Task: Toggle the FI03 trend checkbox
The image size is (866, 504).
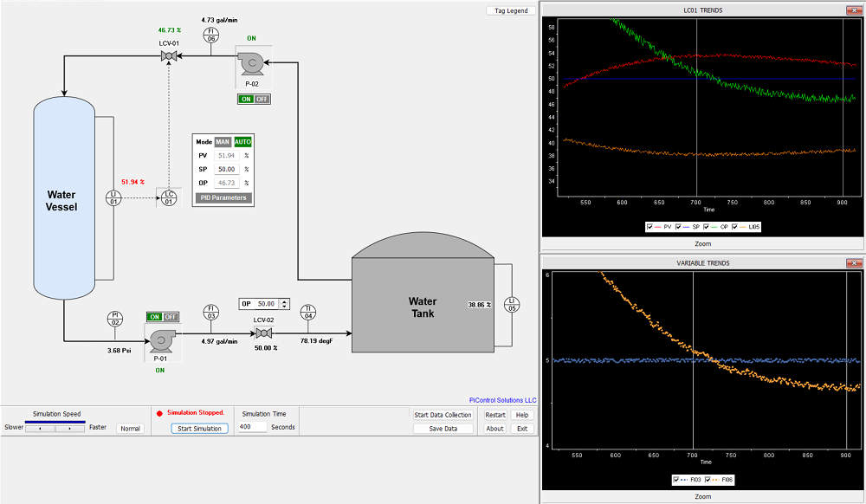Action: [x=676, y=480]
